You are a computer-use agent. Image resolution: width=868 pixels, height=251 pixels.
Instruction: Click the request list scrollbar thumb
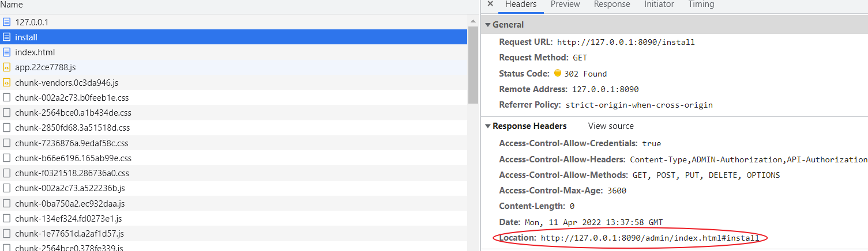473,63
